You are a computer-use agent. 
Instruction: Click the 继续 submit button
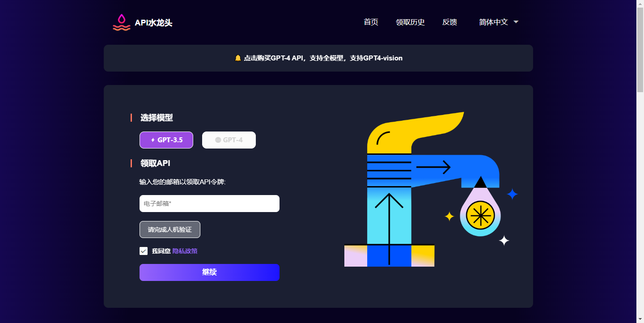click(x=209, y=272)
